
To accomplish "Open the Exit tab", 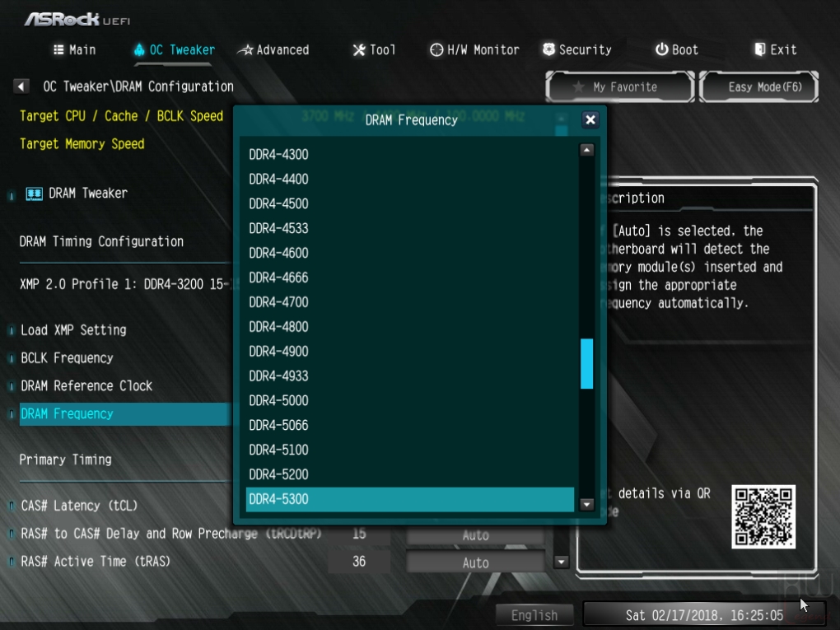I will pos(775,49).
